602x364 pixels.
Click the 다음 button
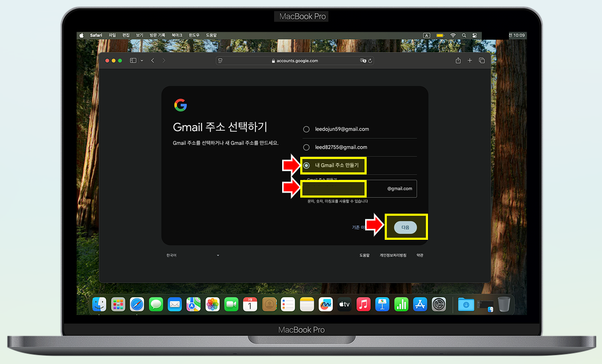405,227
